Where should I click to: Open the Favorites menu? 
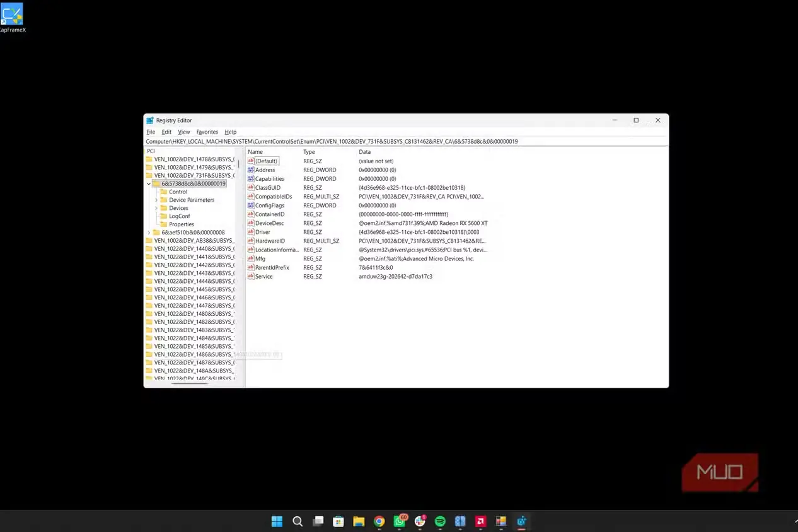pyautogui.click(x=207, y=132)
